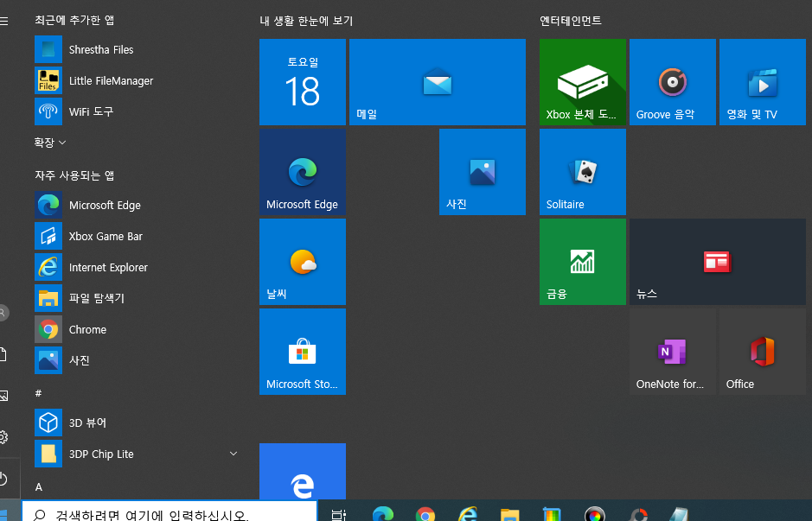Click the 최근에 추가한 앱 heading

click(74, 20)
